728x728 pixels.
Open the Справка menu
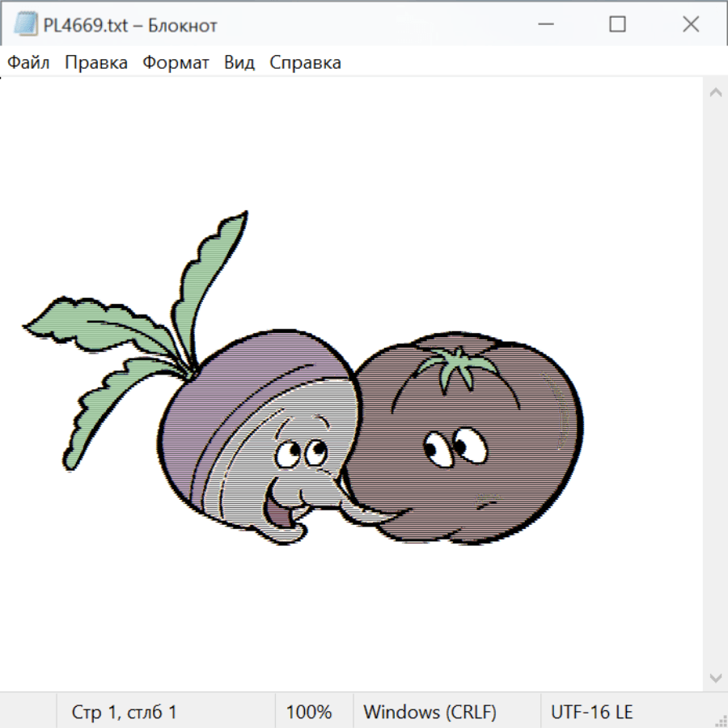click(x=305, y=63)
